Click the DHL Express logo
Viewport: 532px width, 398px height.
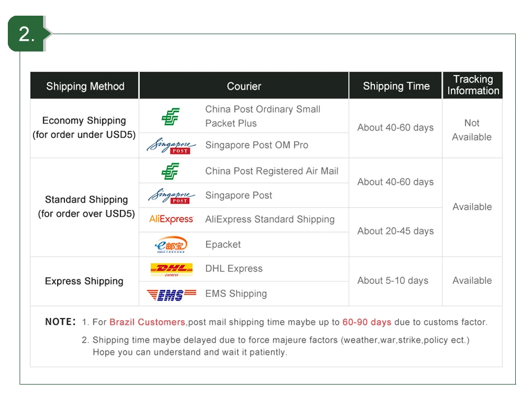171,269
